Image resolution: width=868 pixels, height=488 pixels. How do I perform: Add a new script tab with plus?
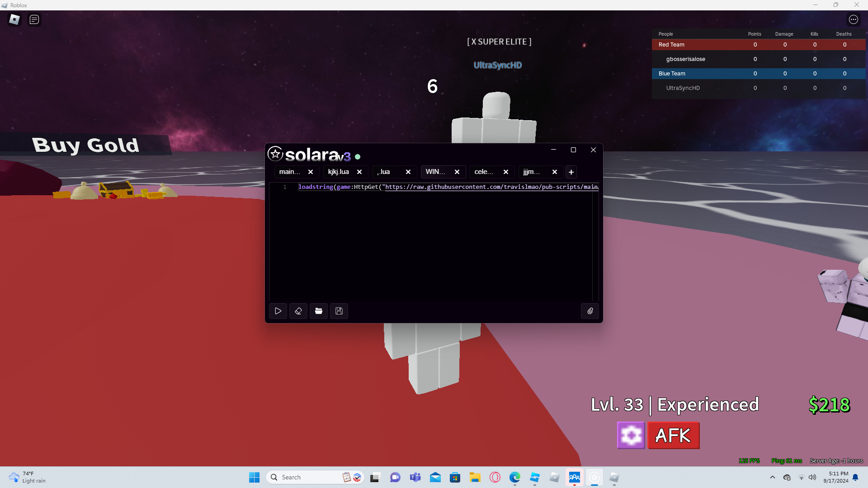point(571,172)
